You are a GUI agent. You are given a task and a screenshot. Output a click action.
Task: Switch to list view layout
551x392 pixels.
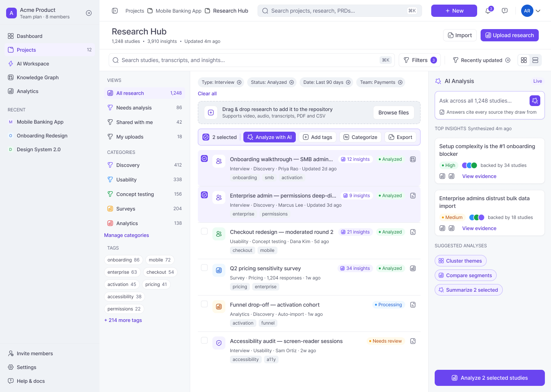pos(535,60)
